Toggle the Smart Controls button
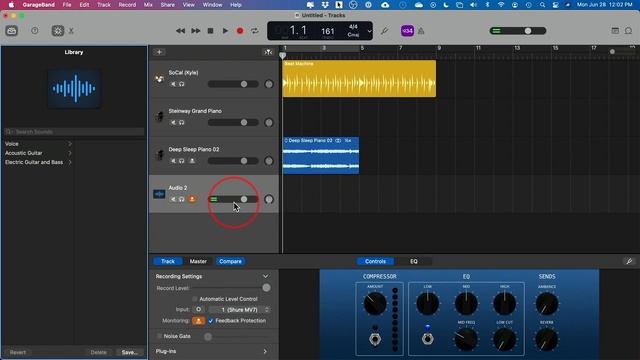This screenshot has height=360, width=640. point(58,31)
